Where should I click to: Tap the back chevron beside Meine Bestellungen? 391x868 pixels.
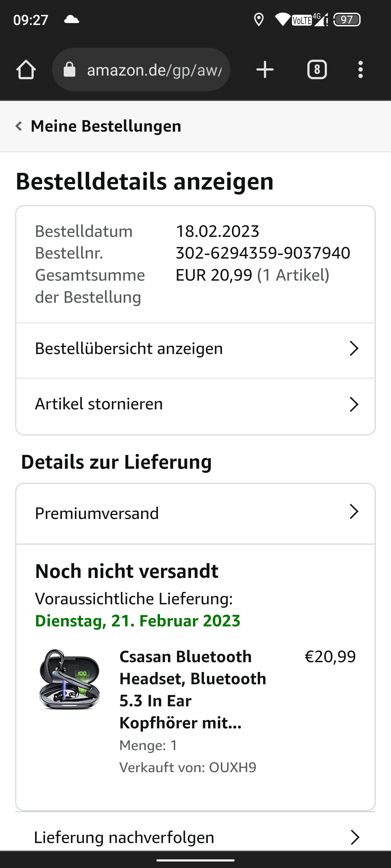(19, 126)
